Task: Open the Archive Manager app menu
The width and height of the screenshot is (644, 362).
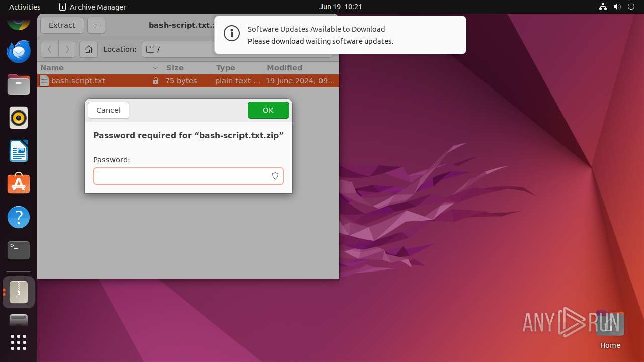Action: (93, 7)
